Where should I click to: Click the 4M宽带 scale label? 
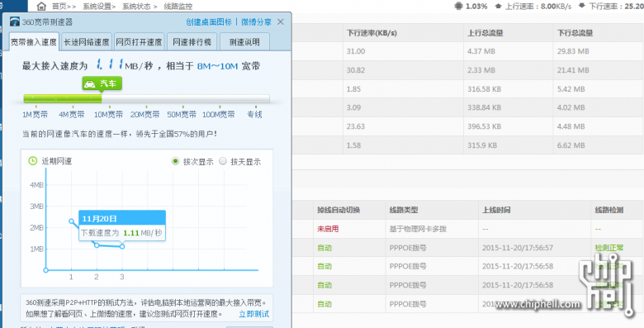point(72,114)
